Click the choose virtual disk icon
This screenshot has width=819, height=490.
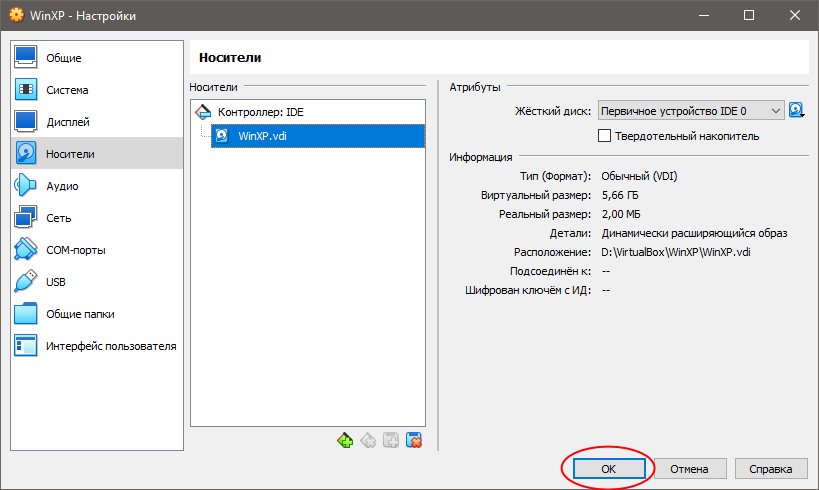[x=797, y=110]
